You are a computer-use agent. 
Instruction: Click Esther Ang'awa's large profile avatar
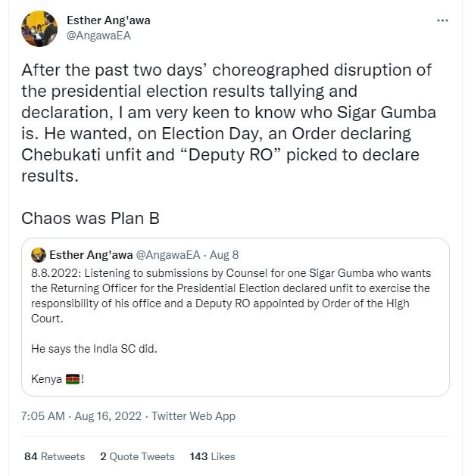click(x=39, y=29)
